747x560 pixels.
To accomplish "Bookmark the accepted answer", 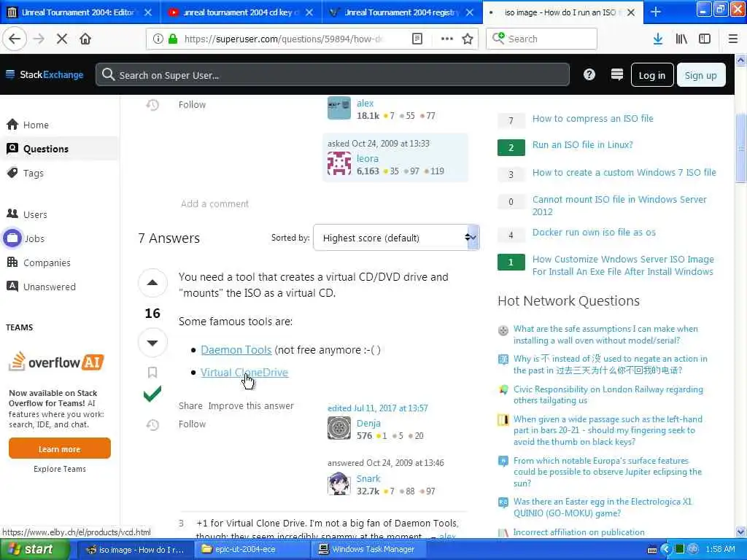I will [152, 372].
